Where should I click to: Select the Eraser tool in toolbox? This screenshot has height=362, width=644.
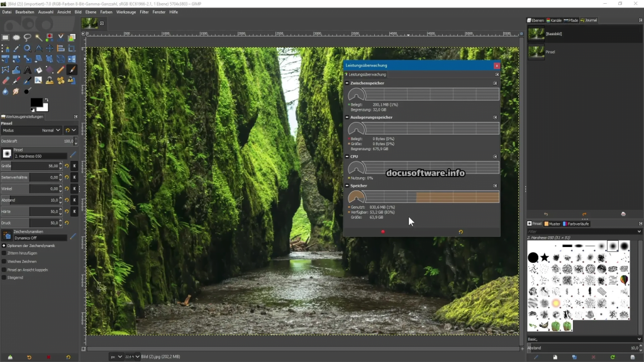(6, 80)
